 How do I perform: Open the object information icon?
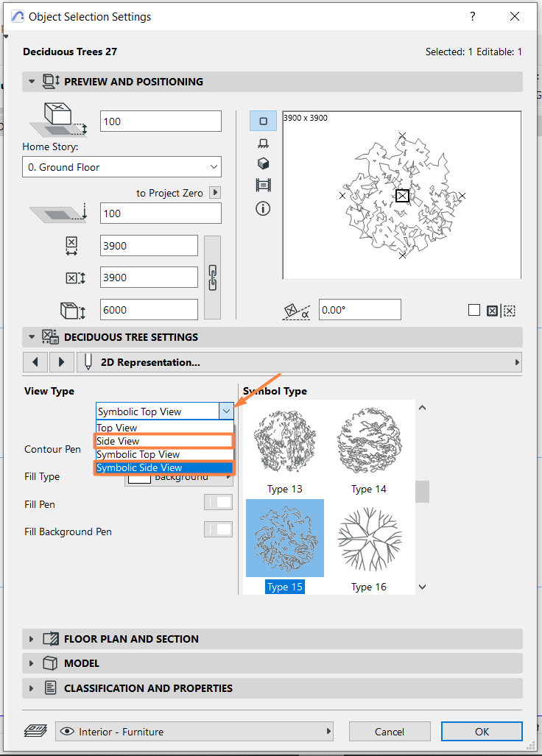pyautogui.click(x=263, y=208)
